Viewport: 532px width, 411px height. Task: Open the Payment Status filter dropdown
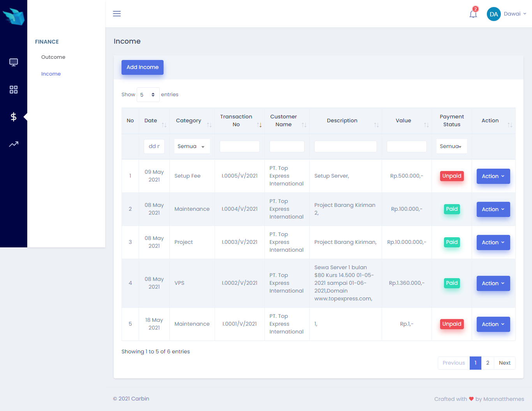click(x=451, y=146)
